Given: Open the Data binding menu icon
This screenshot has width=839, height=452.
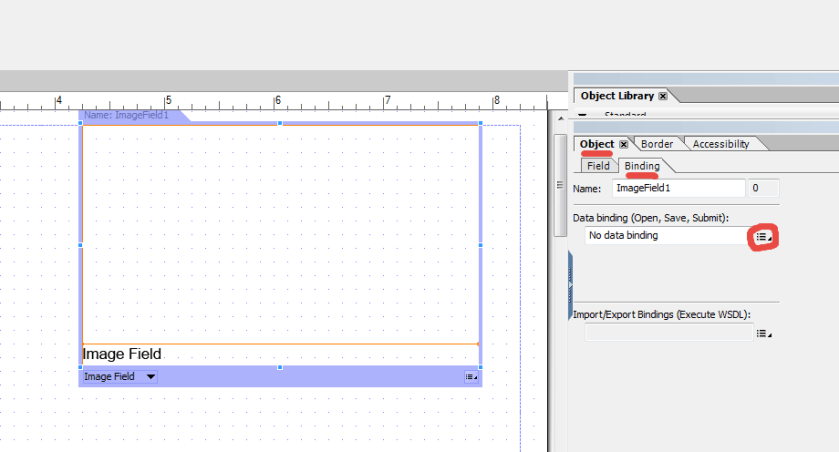Looking at the screenshot, I should tap(764, 237).
